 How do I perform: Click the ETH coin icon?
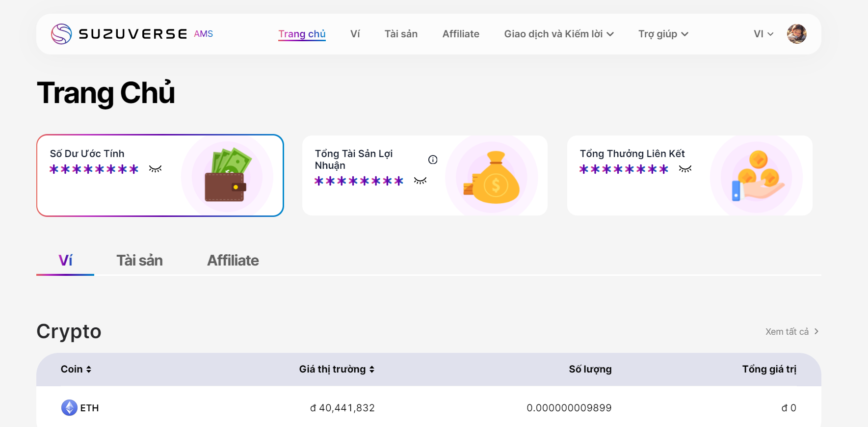69,408
